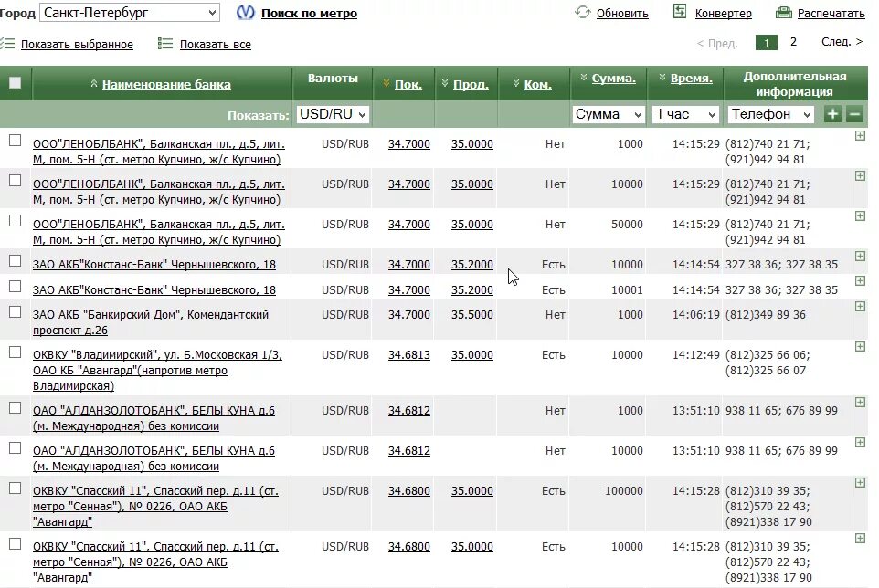Expand details for the Банкирский Дом row
The height and width of the screenshot is (588, 879).
pyautogui.click(x=860, y=306)
